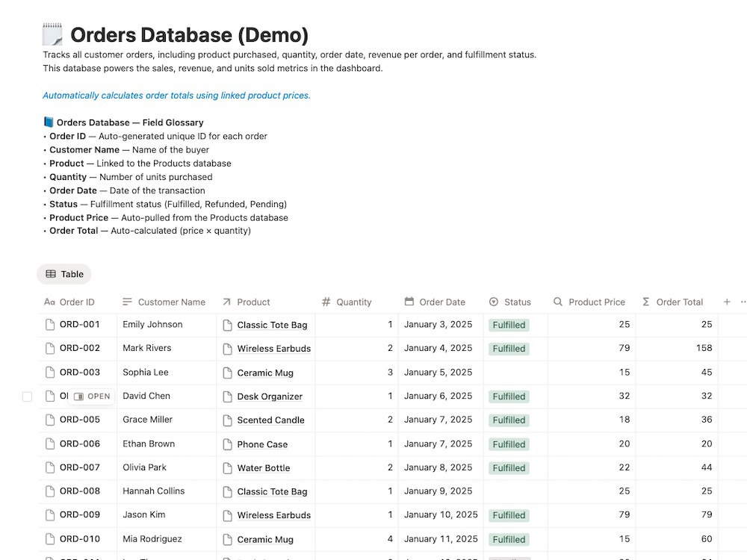Open Ceramic Mug link in ORD-003 row
Image resolution: width=747 pixels, height=560 pixels.
tap(265, 373)
